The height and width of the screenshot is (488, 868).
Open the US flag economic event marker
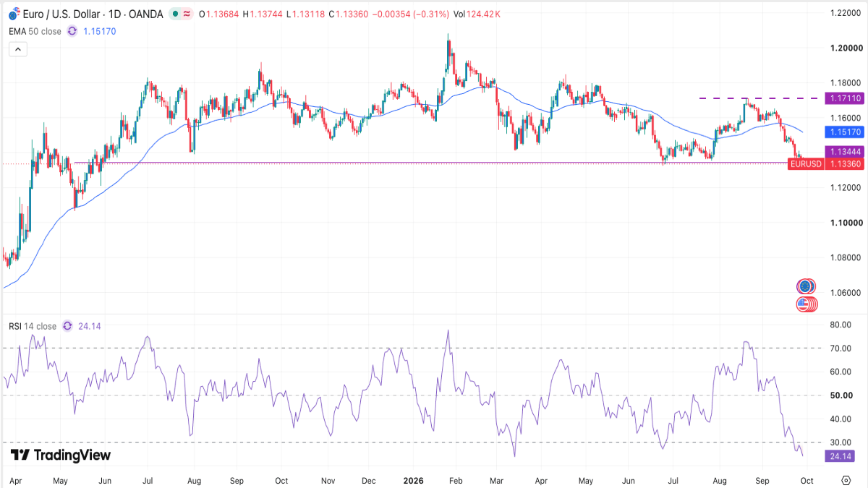coord(804,304)
